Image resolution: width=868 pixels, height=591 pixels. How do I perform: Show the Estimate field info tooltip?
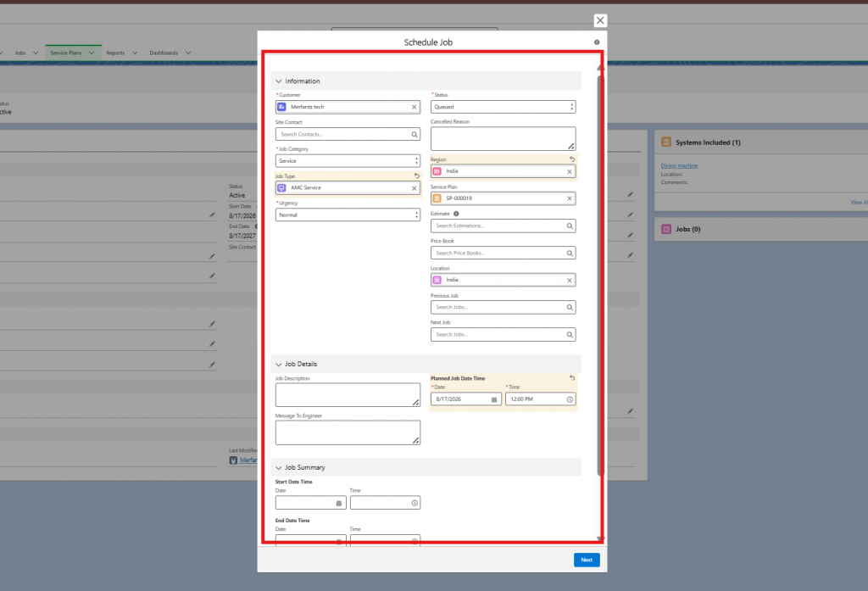click(x=456, y=214)
